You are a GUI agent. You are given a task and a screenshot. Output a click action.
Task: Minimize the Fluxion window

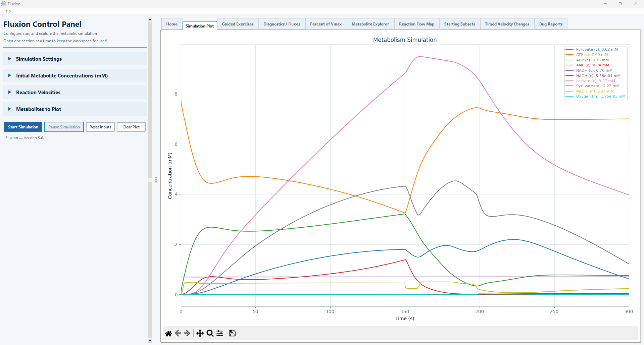click(x=605, y=4)
